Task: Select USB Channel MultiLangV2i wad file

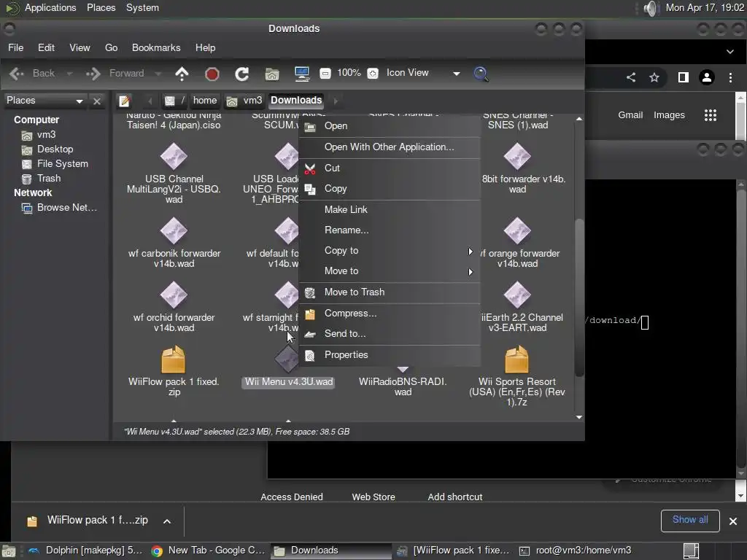Action: (174, 174)
